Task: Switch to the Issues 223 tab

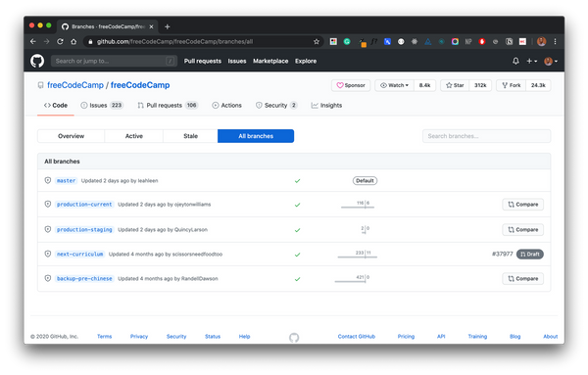Action: (102, 106)
